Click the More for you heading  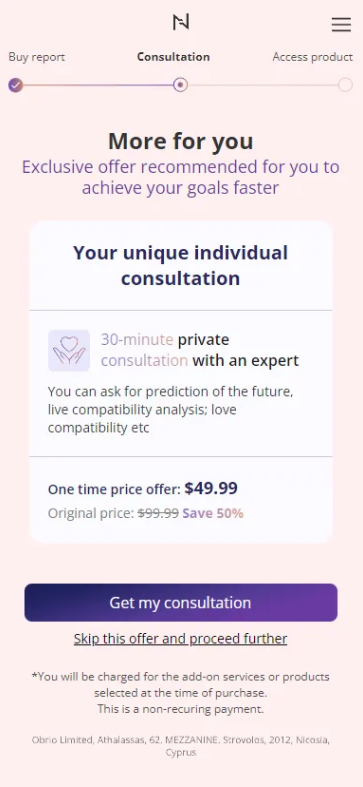tap(181, 142)
